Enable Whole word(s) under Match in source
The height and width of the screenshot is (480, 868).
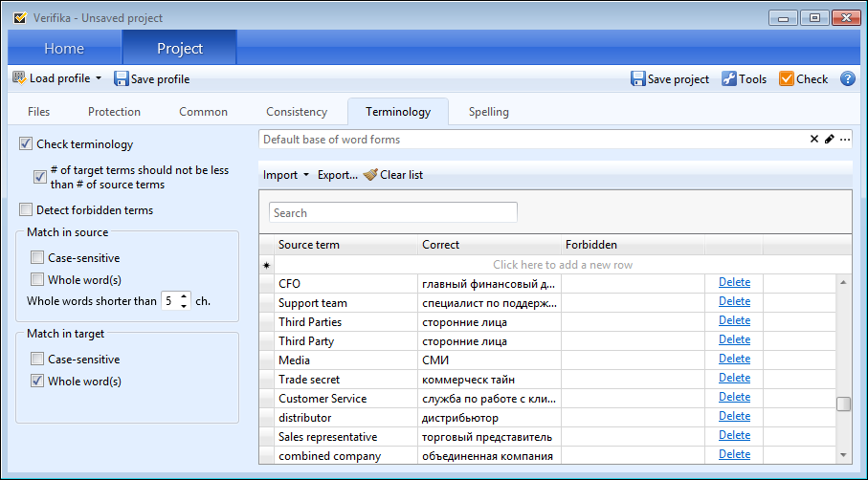(x=37, y=279)
